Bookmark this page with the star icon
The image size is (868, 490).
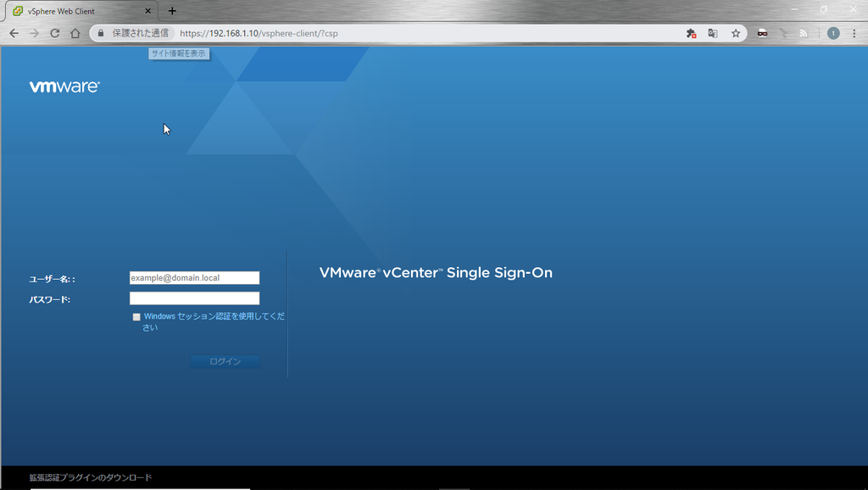click(736, 33)
